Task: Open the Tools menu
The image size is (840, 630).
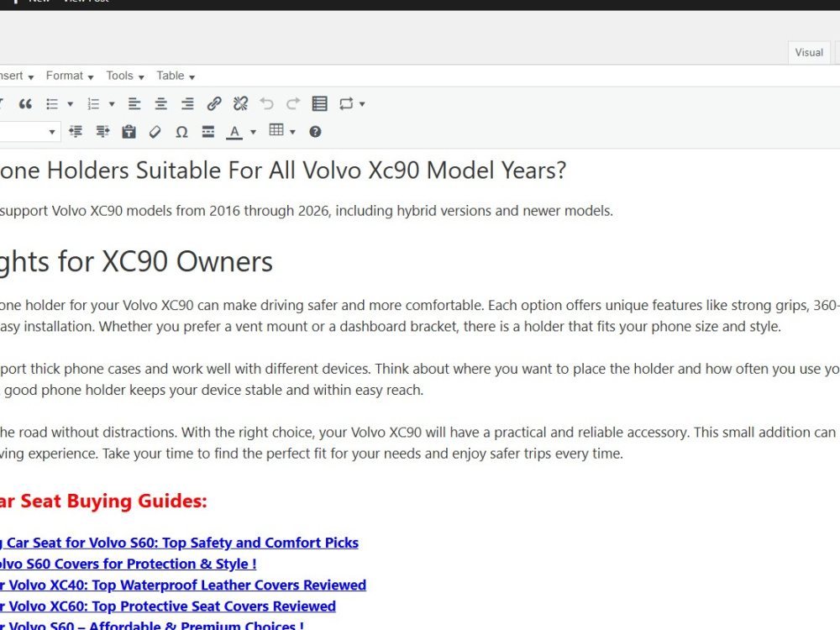Action: click(x=125, y=76)
